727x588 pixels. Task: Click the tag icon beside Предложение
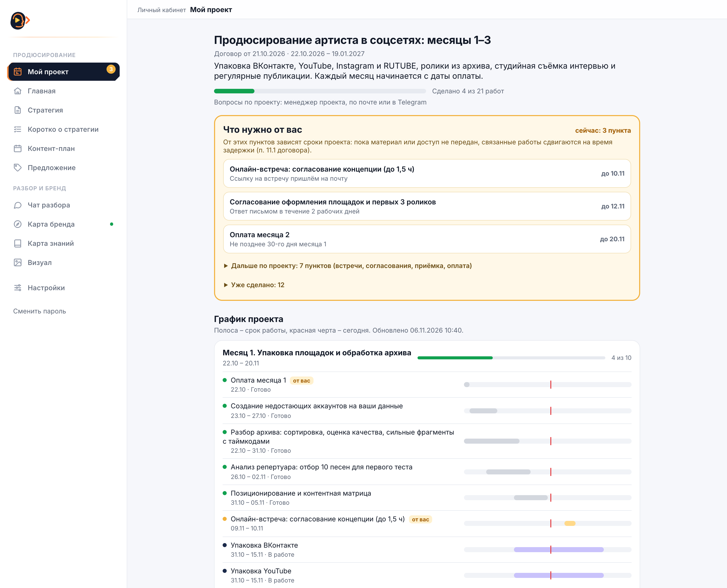(18, 168)
